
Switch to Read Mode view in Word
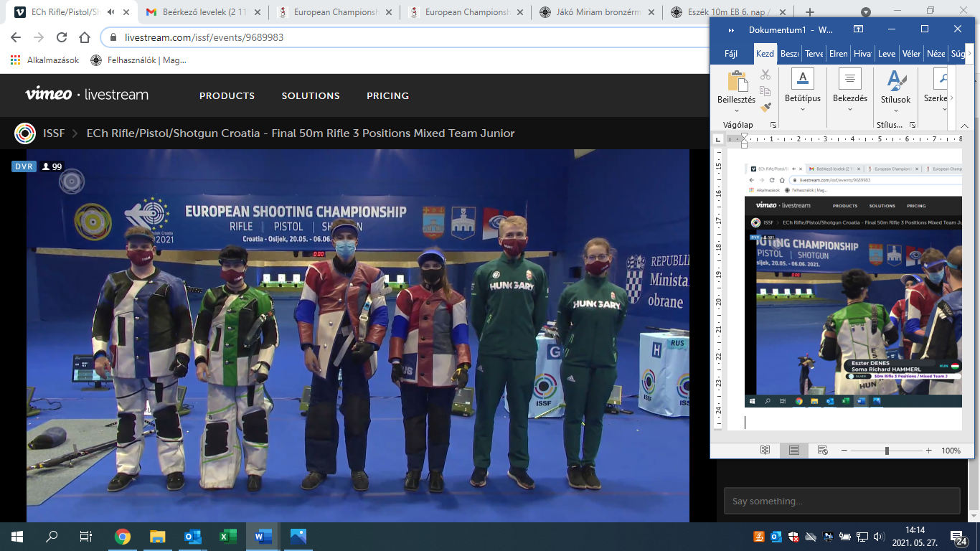765,451
